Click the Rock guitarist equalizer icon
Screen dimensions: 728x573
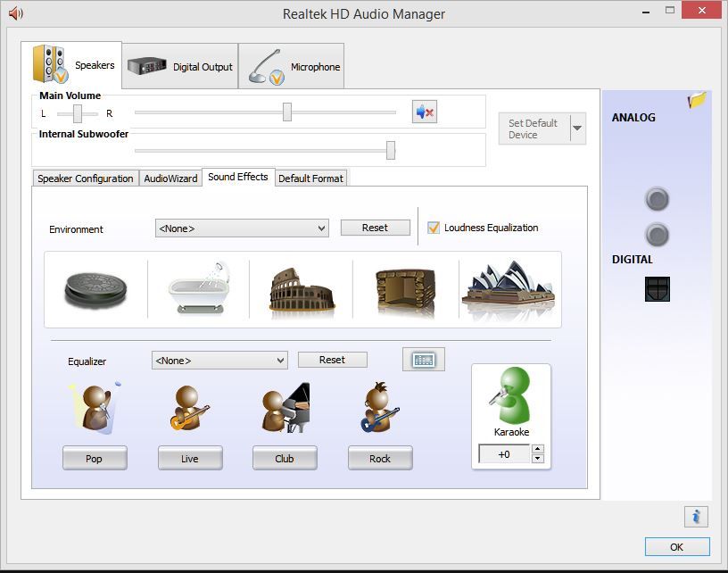[x=380, y=407]
